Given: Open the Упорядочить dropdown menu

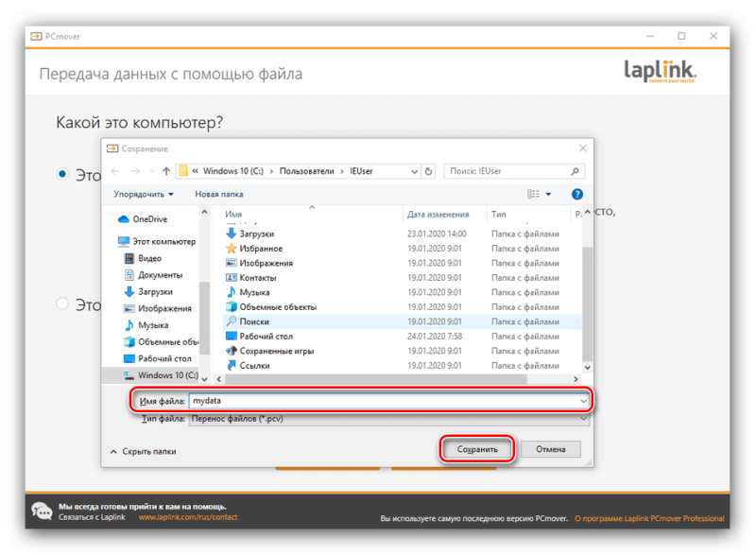Looking at the screenshot, I should (144, 194).
